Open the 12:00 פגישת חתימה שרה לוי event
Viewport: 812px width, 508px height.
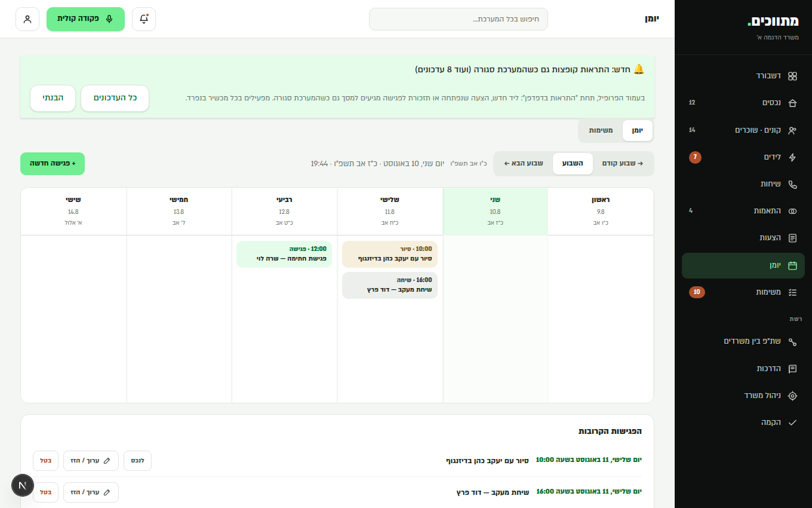coord(284,254)
